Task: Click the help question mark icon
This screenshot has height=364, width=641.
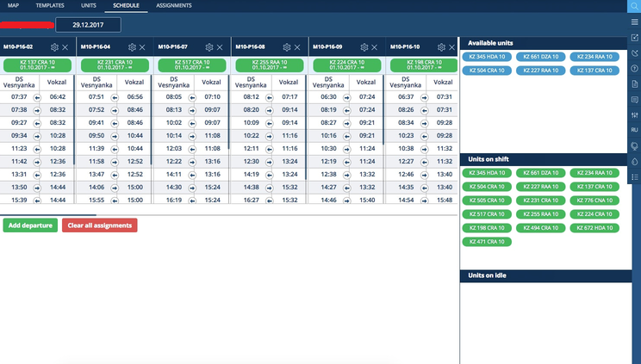Action: 634,68
